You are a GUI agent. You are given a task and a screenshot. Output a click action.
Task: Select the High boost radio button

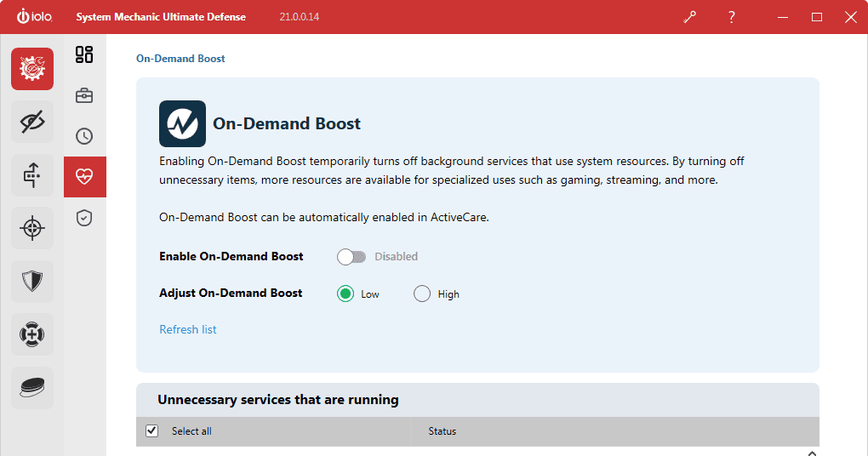(x=422, y=294)
